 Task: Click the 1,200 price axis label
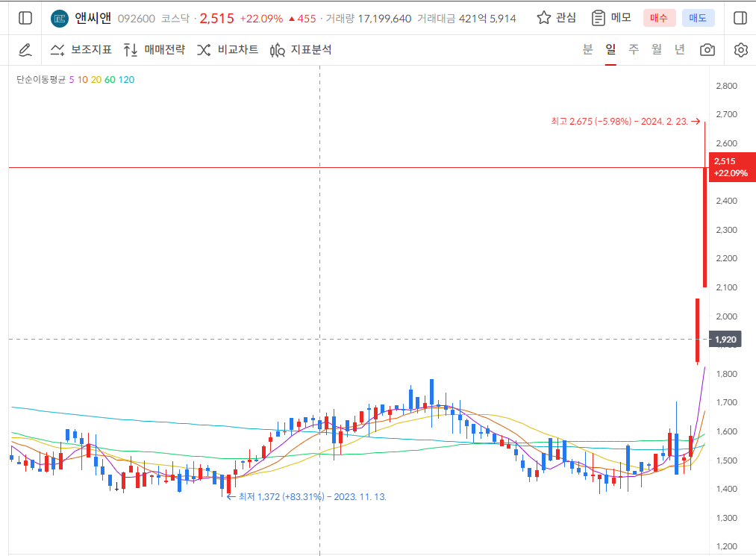(727, 546)
